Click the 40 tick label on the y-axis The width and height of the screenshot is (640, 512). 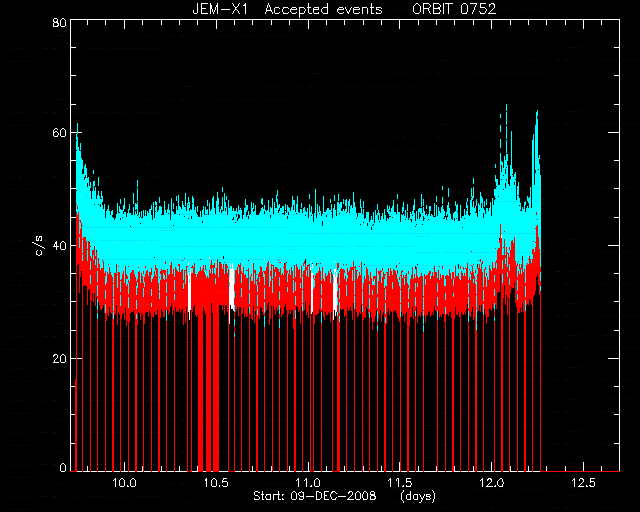(60, 246)
